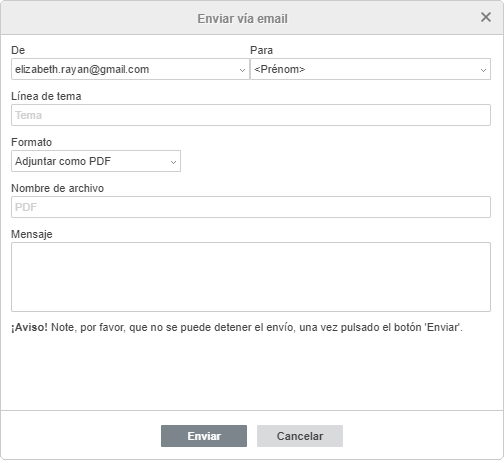The width and height of the screenshot is (504, 460).
Task: Click inside the Mensaje text area
Action: click(x=251, y=277)
